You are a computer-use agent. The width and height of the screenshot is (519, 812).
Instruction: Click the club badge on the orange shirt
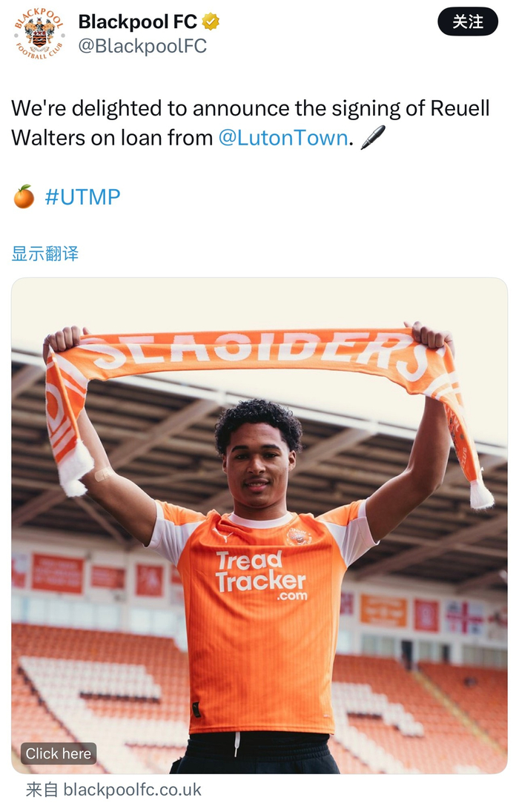(x=298, y=536)
